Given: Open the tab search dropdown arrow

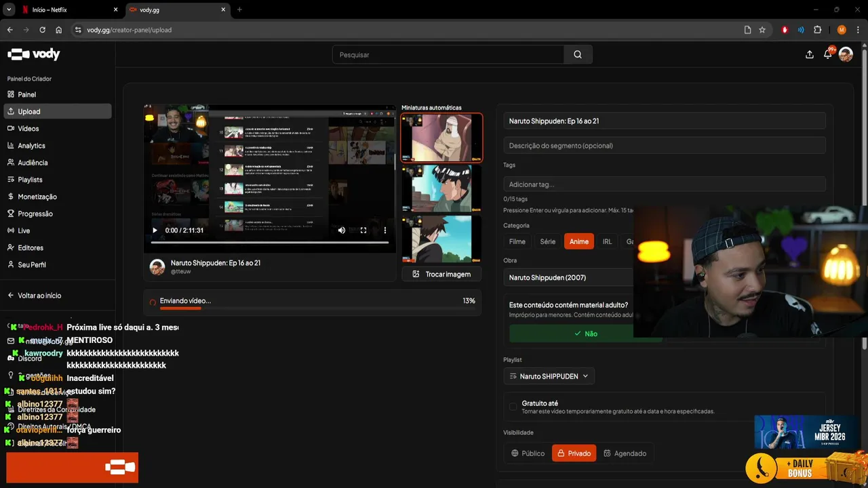Looking at the screenshot, I should tap(9, 9).
